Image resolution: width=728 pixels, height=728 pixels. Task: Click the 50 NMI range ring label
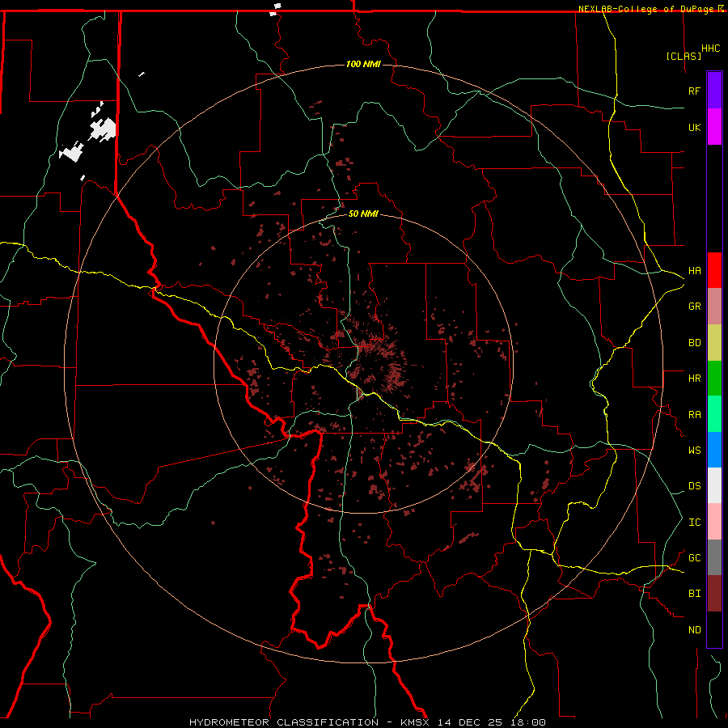pos(363,214)
